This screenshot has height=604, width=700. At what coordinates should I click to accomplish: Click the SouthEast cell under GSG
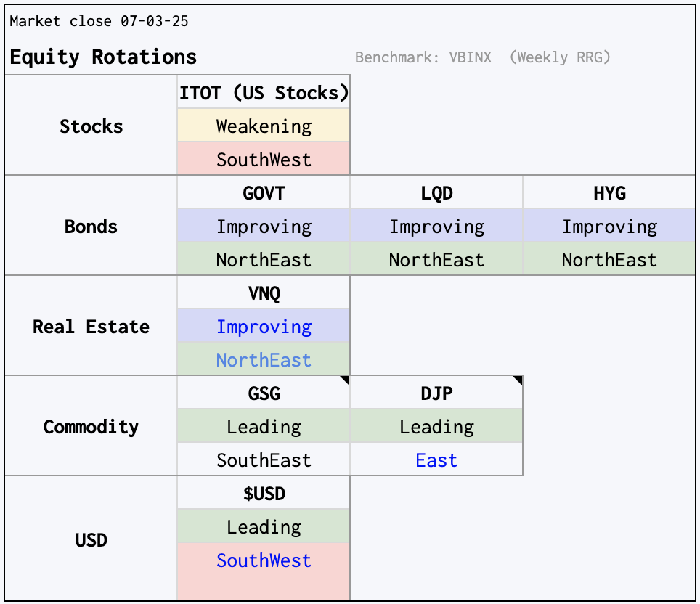[x=264, y=460]
